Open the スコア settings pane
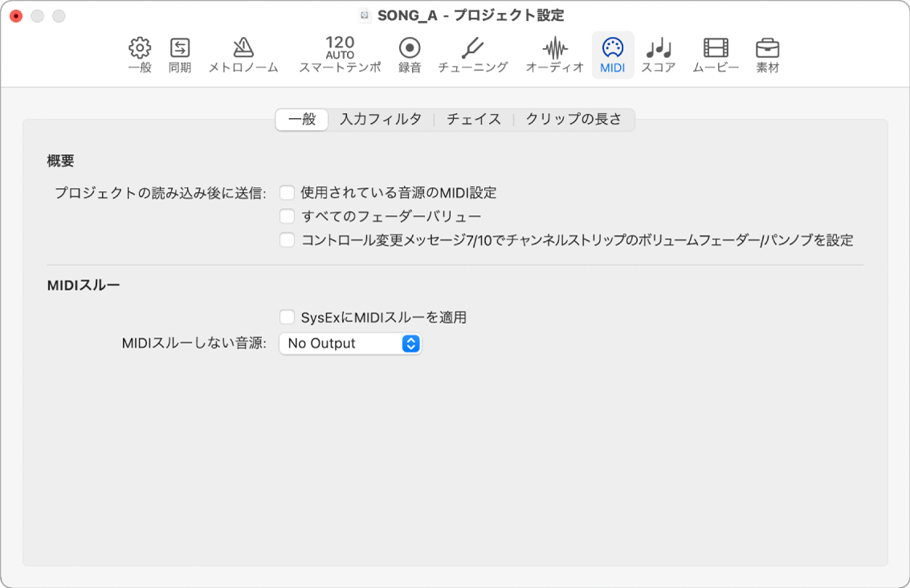The image size is (910, 588). pos(660,55)
